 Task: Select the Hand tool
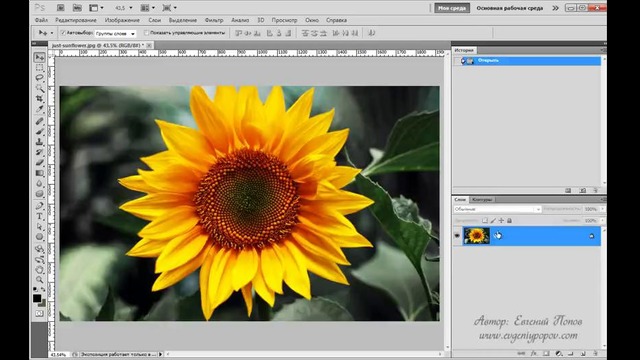click(x=40, y=269)
